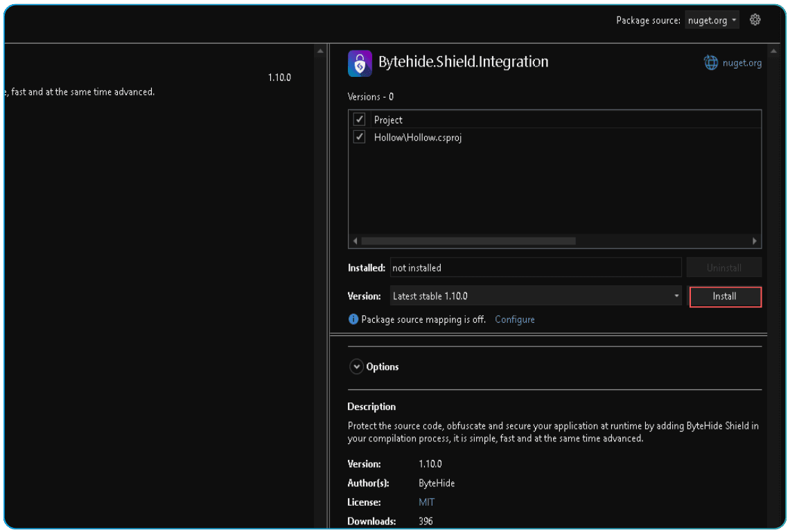Image resolution: width=790 pixels, height=532 pixels.
Task: Click the package source mapping info icon
Action: click(353, 319)
